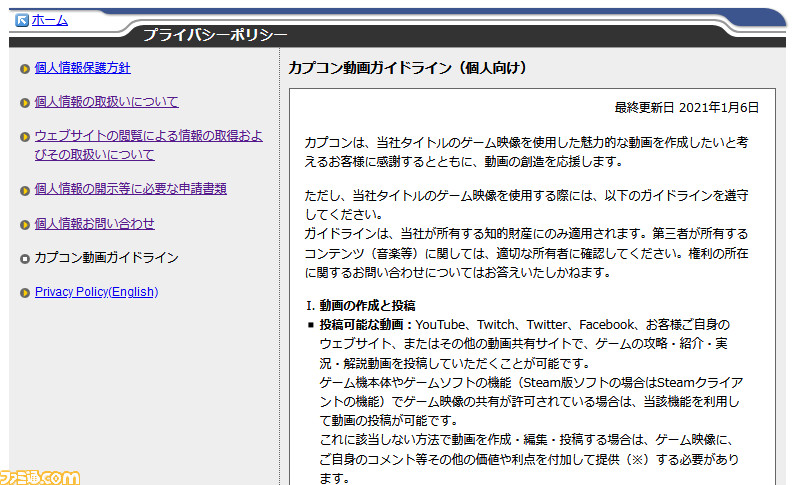
Task: Click the section heading I. 動画の作成と投稿
Action: click(x=361, y=305)
